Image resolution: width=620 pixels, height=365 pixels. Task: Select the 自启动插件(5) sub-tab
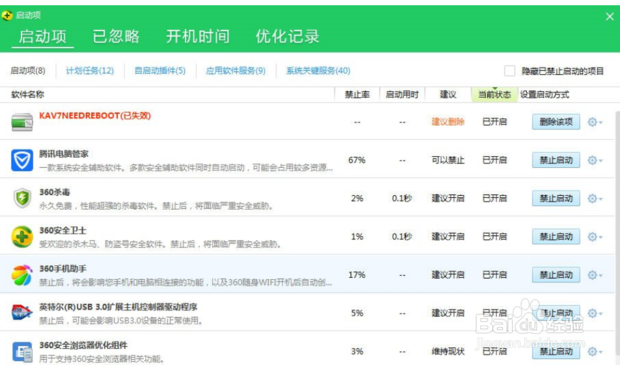(160, 71)
